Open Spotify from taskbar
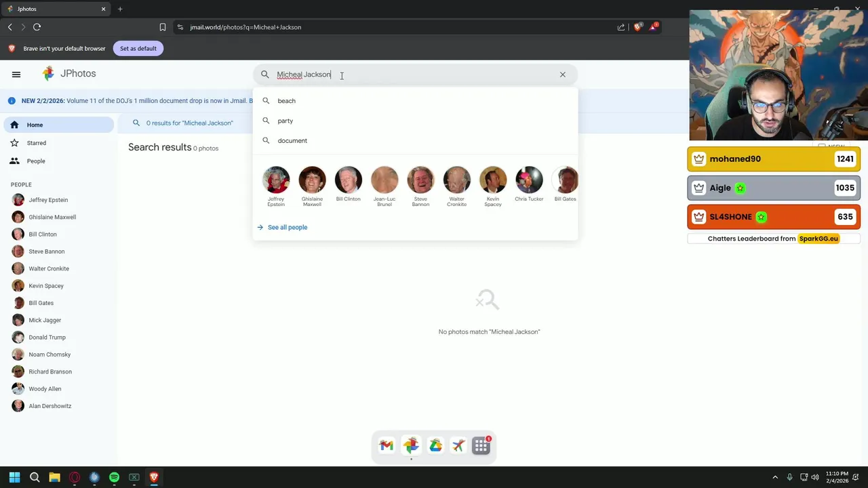The width and height of the screenshot is (868, 488). point(114,477)
